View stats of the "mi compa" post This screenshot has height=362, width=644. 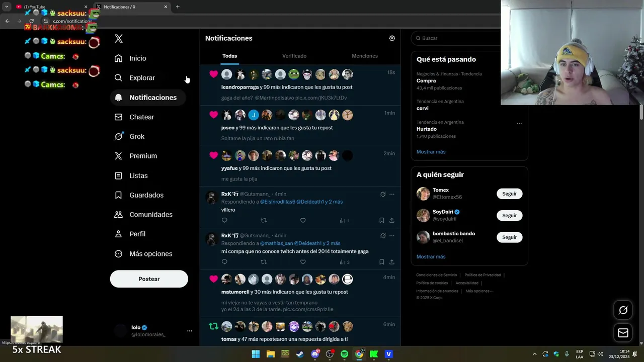[x=345, y=262]
